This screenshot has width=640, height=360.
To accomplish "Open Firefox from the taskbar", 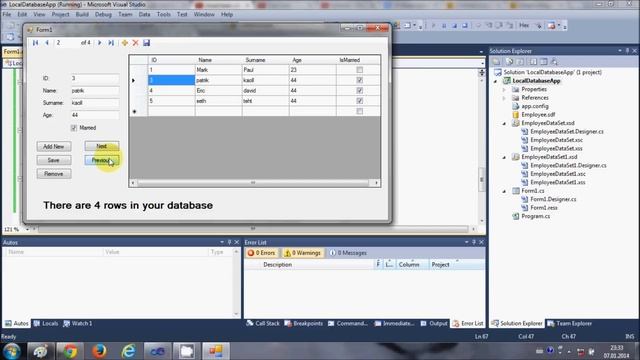I will tap(99, 351).
